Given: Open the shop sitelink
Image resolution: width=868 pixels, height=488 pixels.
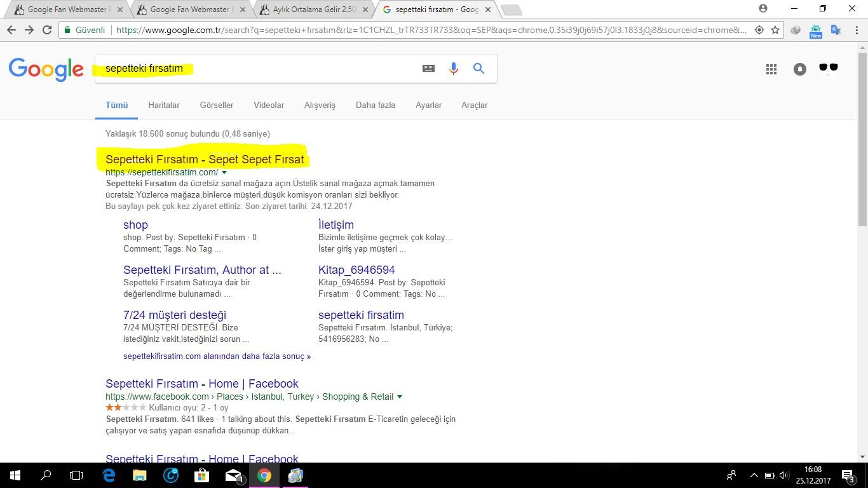Looking at the screenshot, I should point(135,225).
